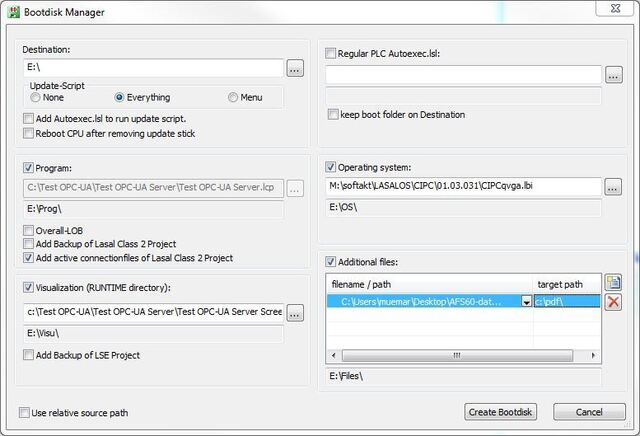Open the dropdown arrow on selected filename row

pyautogui.click(x=527, y=302)
